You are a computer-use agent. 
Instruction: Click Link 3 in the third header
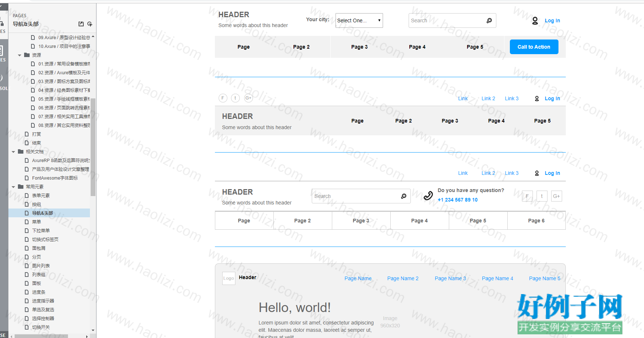tap(512, 173)
